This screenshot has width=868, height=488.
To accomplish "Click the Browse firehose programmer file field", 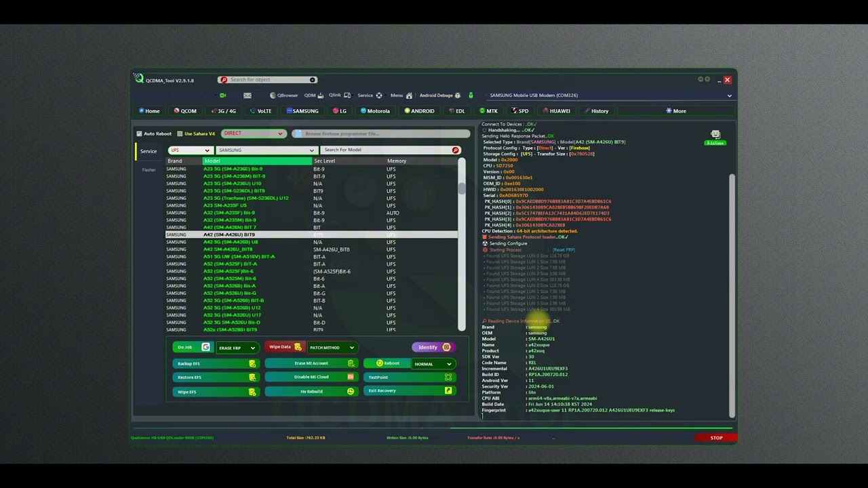I will (x=381, y=134).
